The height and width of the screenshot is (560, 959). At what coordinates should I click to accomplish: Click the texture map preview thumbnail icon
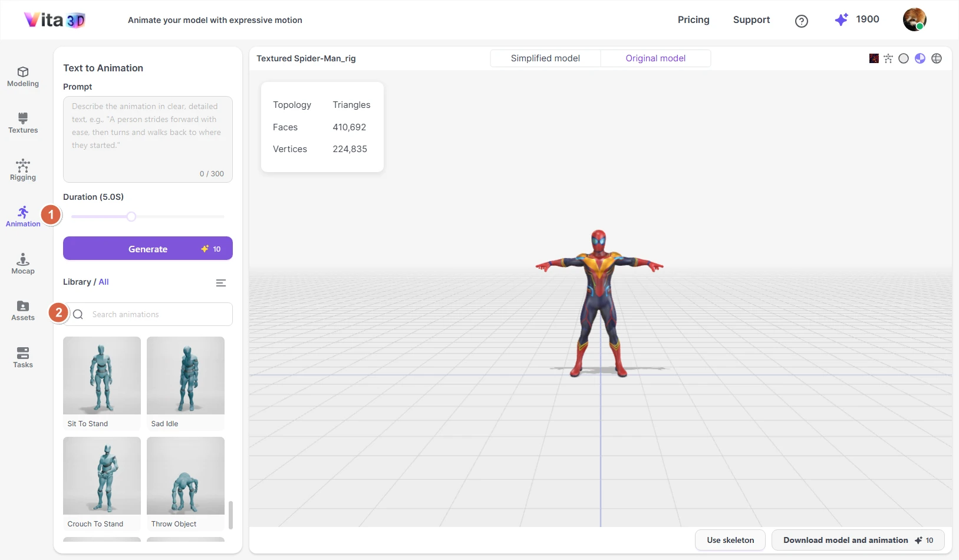tap(874, 58)
